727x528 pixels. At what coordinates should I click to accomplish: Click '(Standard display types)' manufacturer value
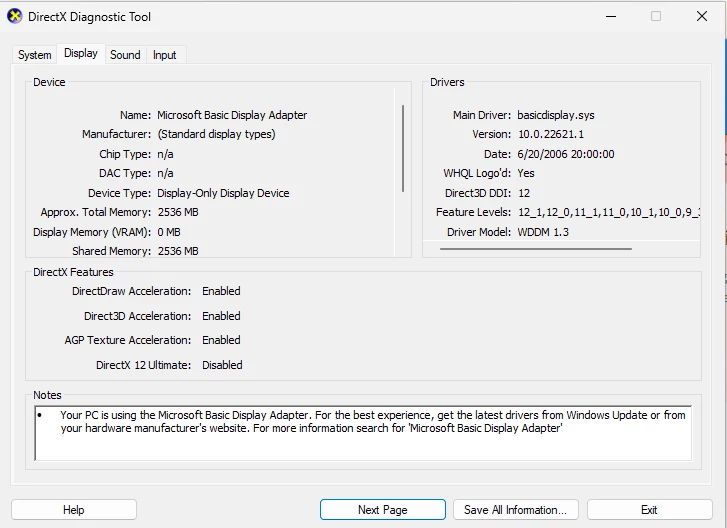216,134
